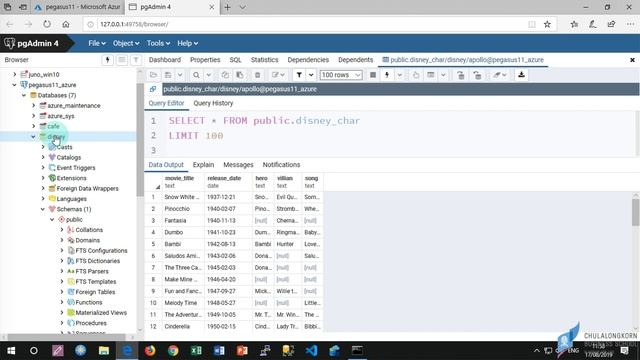Open the save options dropdown arrow
This screenshot has height=360, width=640.
[x=180, y=75]
